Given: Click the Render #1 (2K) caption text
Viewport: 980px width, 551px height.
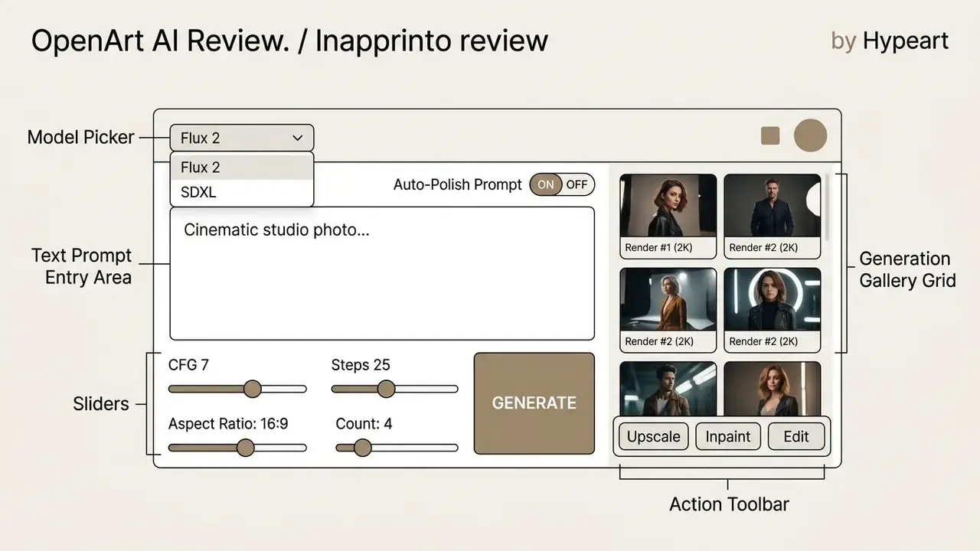Looking at the screenshot, I should click(659, 247).
